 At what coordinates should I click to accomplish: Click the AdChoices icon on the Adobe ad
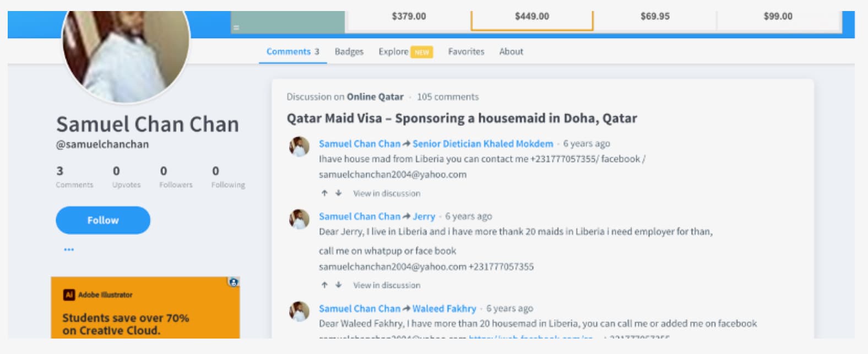pyautogui.click(x=234, y=282)
